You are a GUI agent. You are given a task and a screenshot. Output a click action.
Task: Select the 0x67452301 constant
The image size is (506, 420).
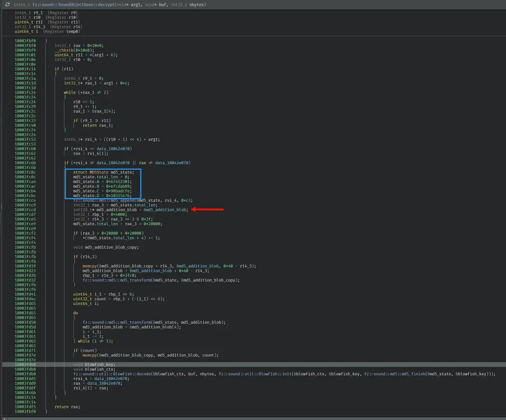click(x=118, y=182)
